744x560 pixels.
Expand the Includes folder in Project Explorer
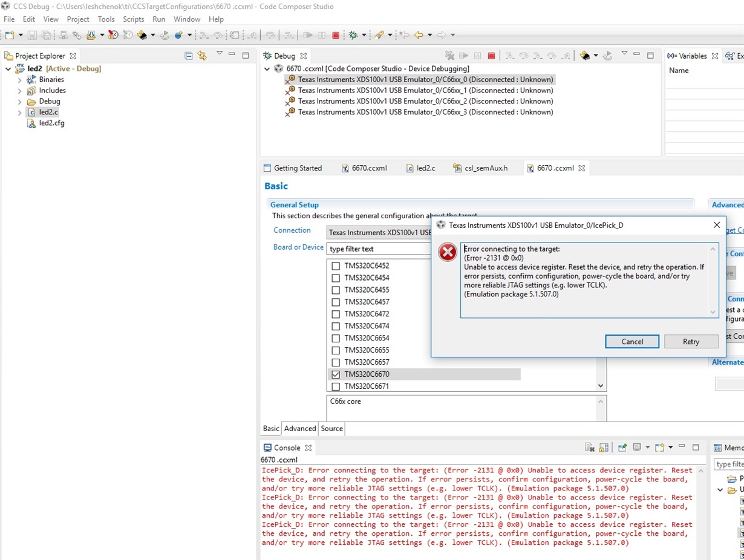pyautogui.click(x=19, y=91)
